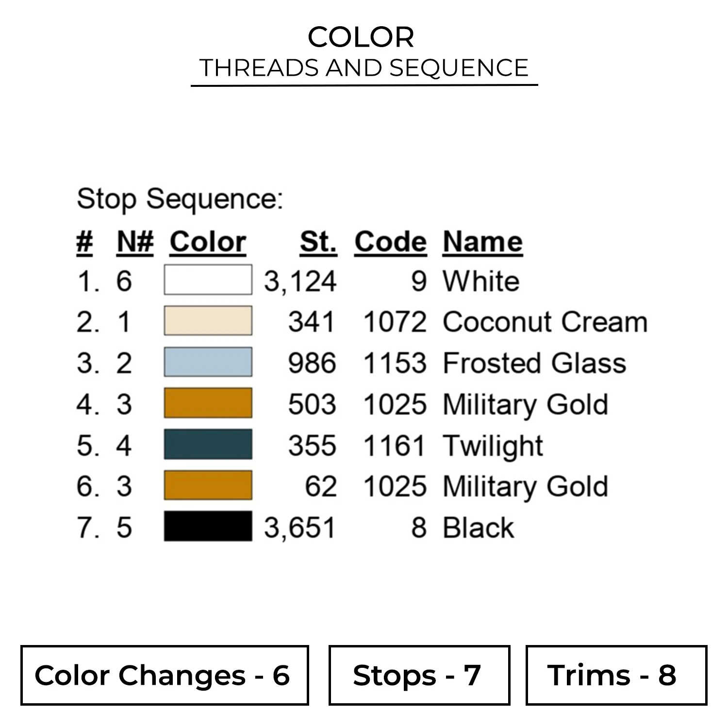Select the Coconut Cream color swatch
This screenshot has height=728, width=728.
[x=208, y=321]
